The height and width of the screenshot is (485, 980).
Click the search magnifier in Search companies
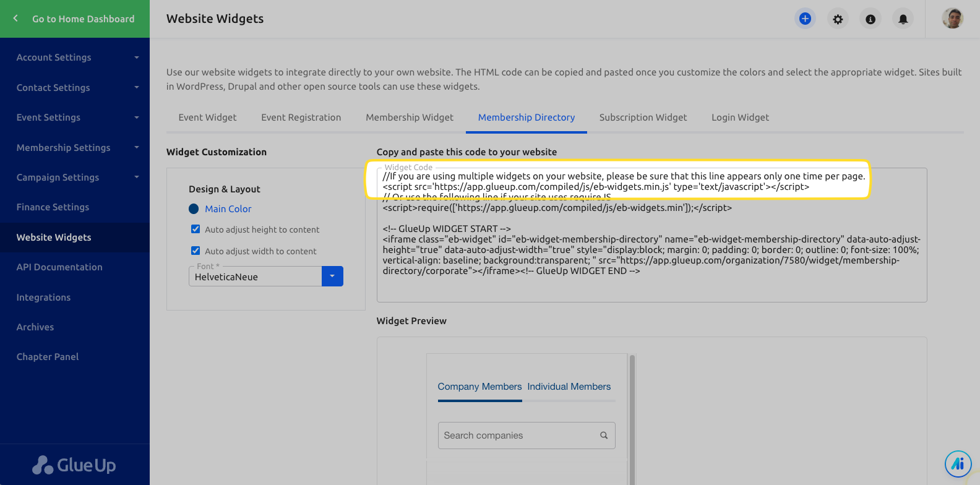pyautogui.click(x=604, y=436)
